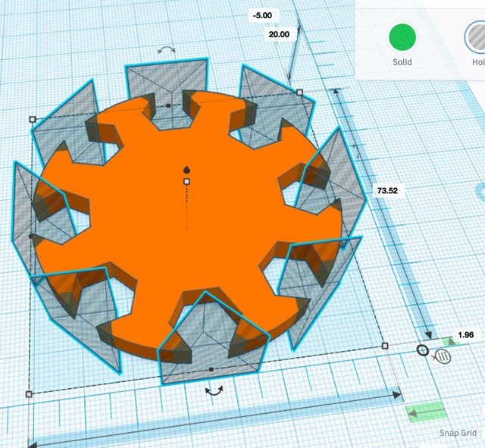Click the white height handle at gear center
Viewport: 485px width, 448px height.
(x=186, y=181)
